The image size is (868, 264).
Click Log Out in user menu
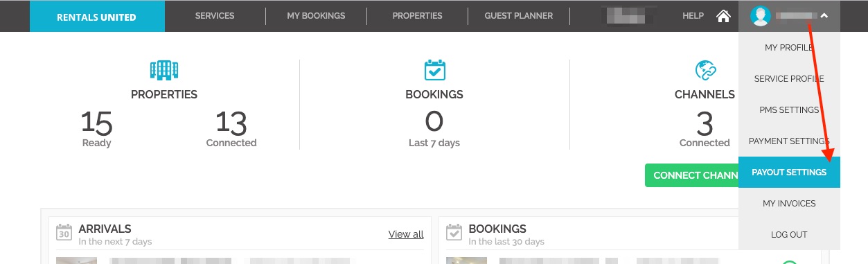pyautogui.click(x=789, y=235)
